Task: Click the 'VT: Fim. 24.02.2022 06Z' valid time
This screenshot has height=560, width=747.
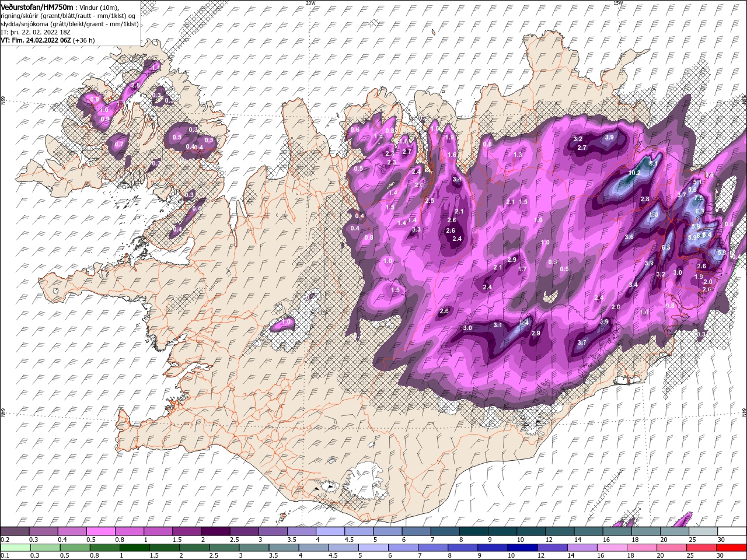Action: click(36, 40)
